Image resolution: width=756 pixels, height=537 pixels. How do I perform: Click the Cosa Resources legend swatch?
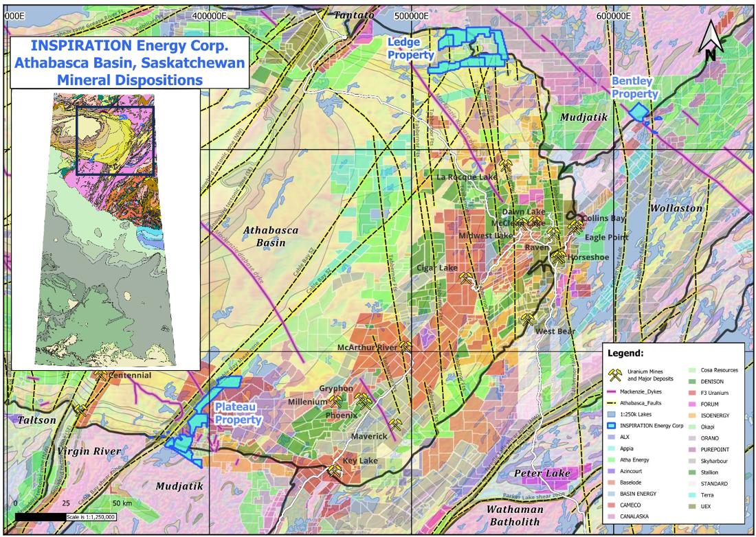(x=692, y=370)
